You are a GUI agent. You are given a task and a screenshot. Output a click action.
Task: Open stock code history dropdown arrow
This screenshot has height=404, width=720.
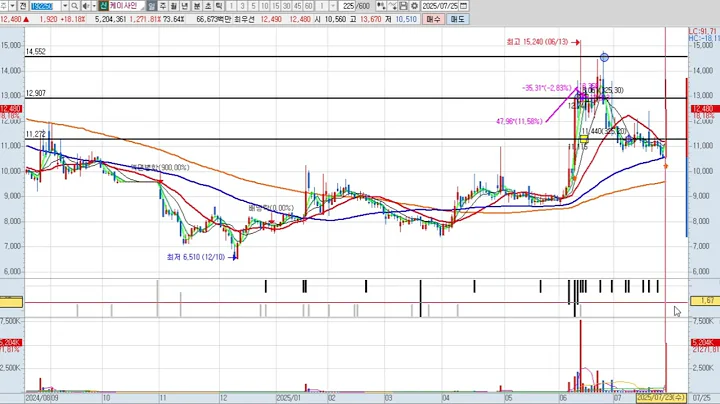(65, 6)
